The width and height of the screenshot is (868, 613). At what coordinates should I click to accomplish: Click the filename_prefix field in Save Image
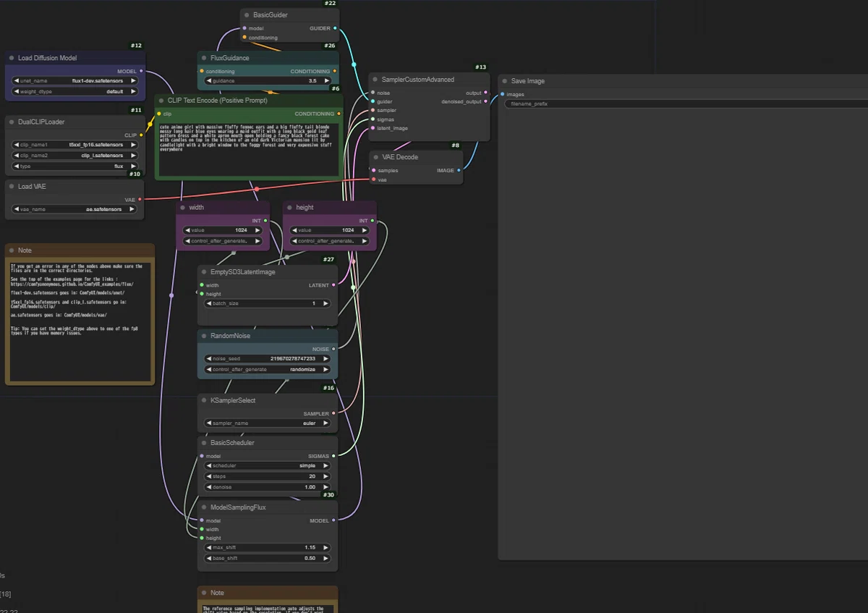[x=686, y=104]
